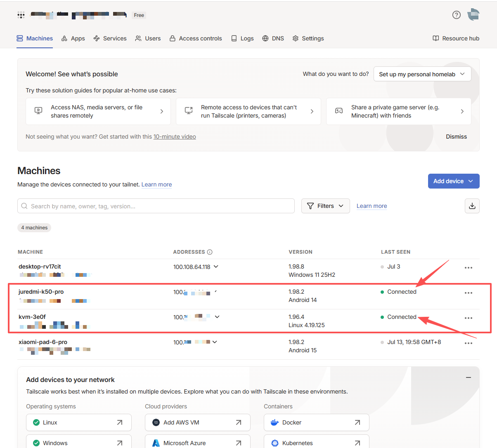Open the 'Set up my personal homelab' dropdown
Screen dimensions: 497x448
pyautogui.click(x=422, y=74)
